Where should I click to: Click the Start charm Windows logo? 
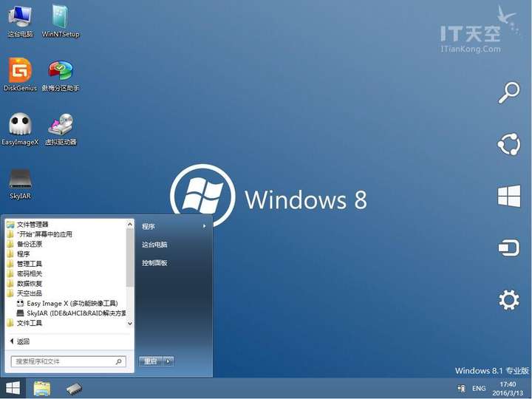point(509,196)
